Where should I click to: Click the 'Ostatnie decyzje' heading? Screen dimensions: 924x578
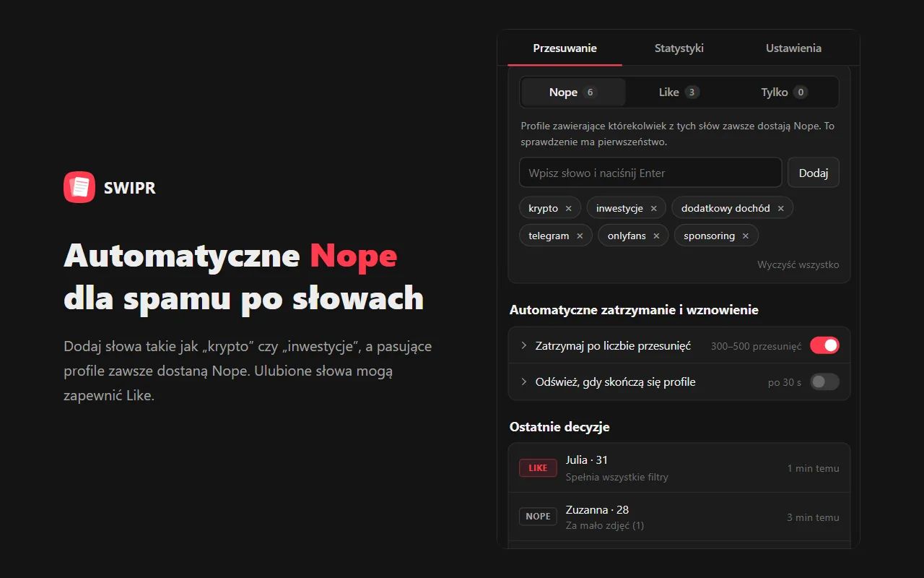click(x=559, y=427)
